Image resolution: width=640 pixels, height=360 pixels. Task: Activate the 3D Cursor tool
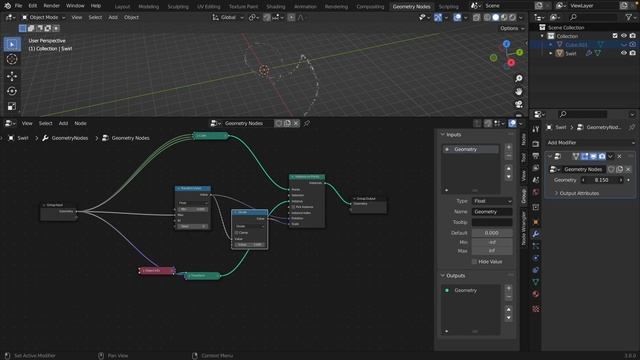pos(12,59)
